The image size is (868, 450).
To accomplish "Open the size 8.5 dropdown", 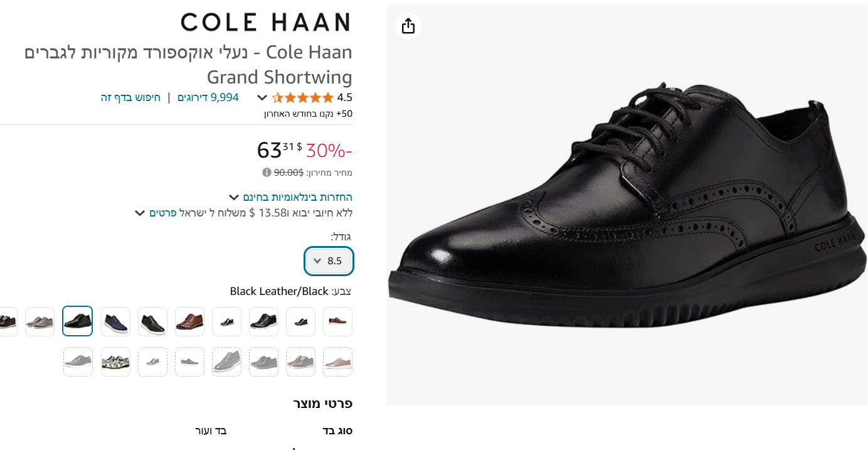I will pyautogui.click(x=329, y=261).
